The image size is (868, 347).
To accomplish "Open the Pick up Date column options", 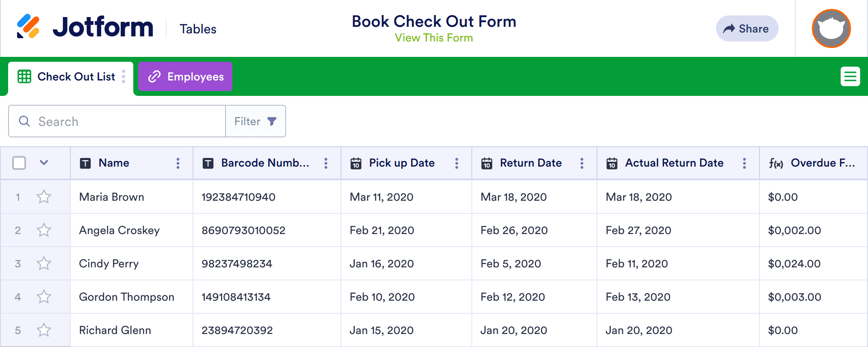I will [457, 163].
